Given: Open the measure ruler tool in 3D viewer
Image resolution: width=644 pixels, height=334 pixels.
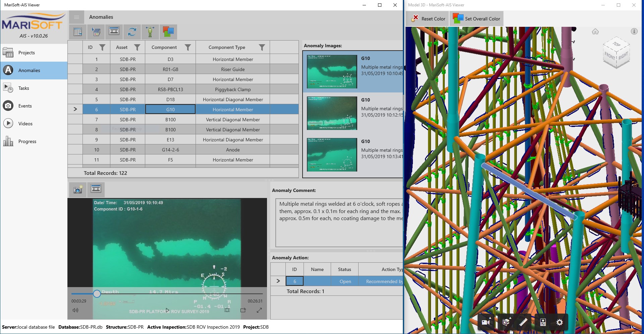Looking at the screenshot, I should (523, 322).
